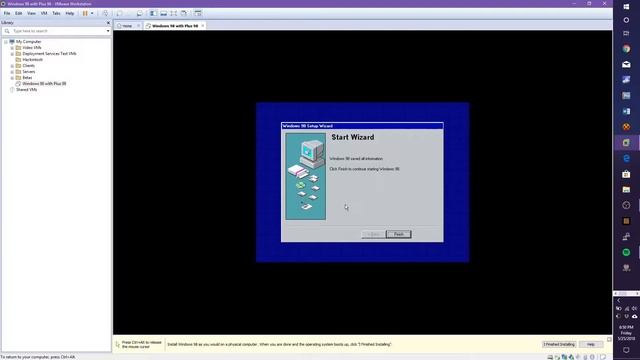The height and width of the screenshot is (360, 640).
Task: Open the Windows Start button
Action: pyautogui.click(x=627, y=7)
